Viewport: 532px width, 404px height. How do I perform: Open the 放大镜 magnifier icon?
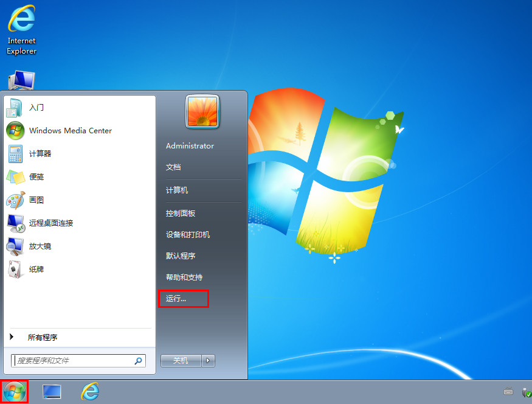point(15,246)
